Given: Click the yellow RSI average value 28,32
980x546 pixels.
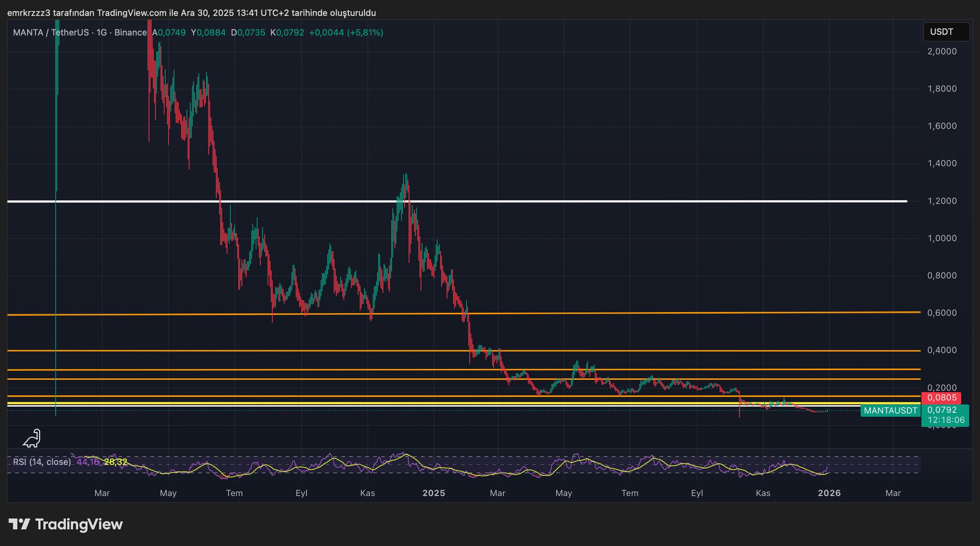Looking at the screenshot, I should pyautogui.click(x=116, y=462).
